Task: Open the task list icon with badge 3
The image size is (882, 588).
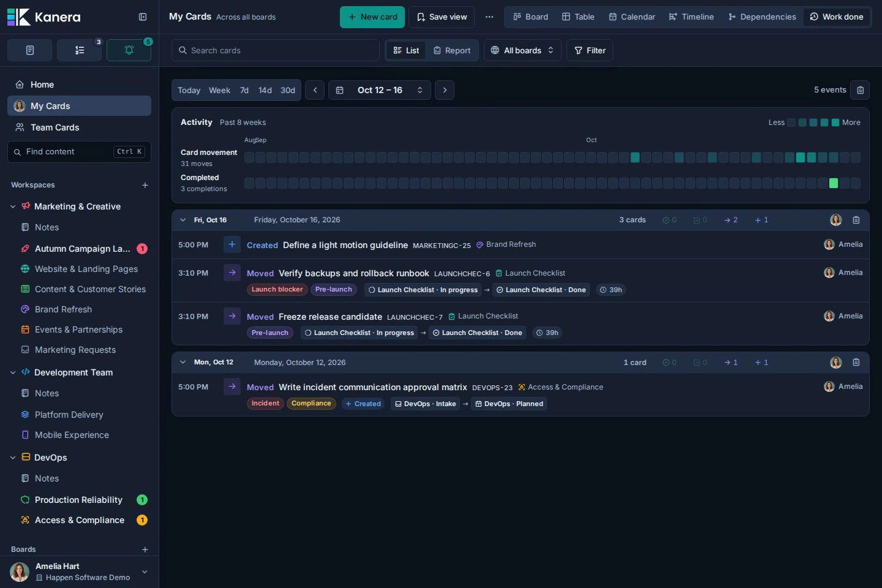Action: coord(80,50)
